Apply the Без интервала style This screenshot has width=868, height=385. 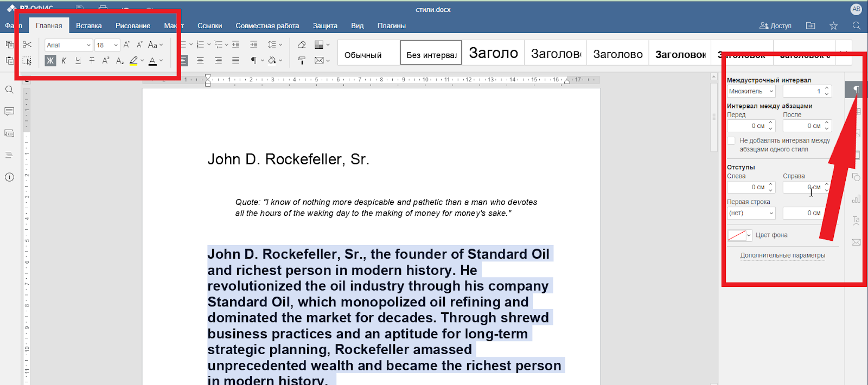pos(431,53)
